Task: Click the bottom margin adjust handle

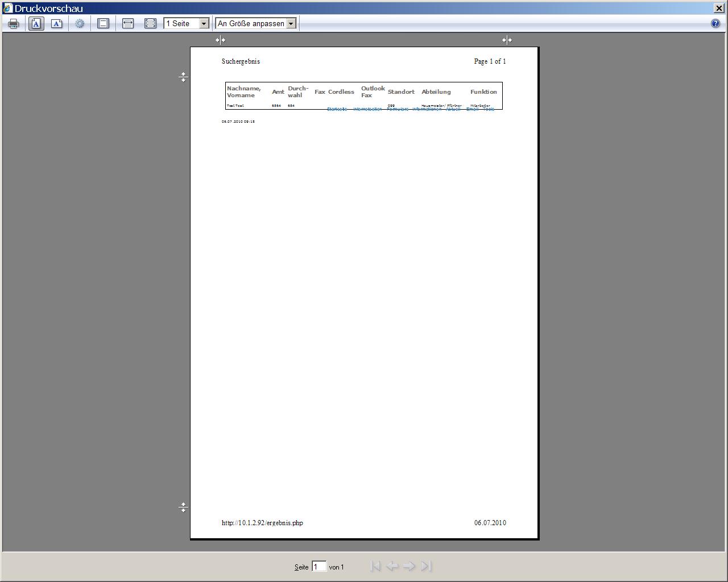Action: coord(183,507)
